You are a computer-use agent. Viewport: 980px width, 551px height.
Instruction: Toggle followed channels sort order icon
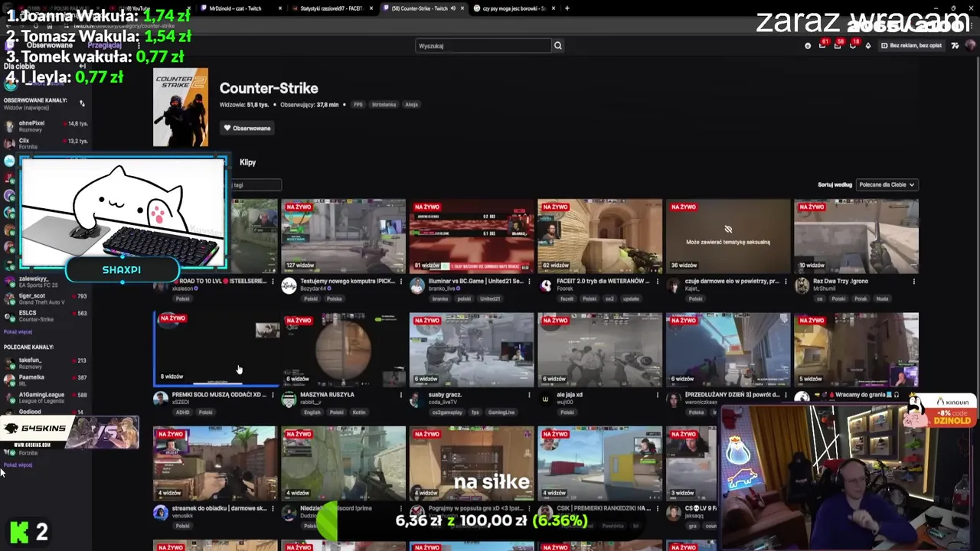pos(82,103)
